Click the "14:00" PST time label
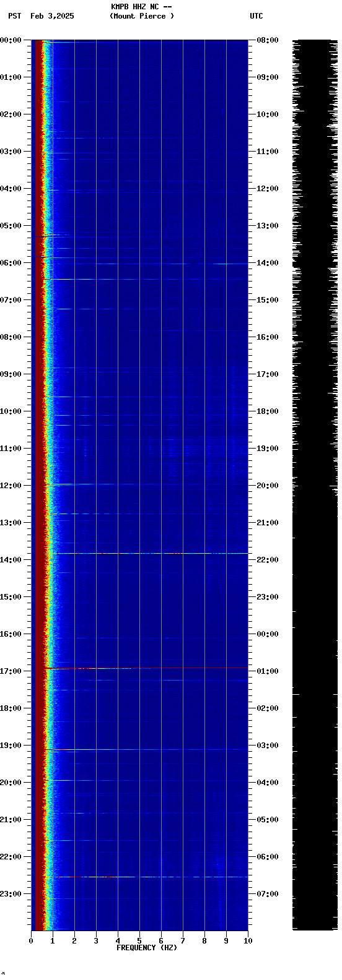 point(11,560)
